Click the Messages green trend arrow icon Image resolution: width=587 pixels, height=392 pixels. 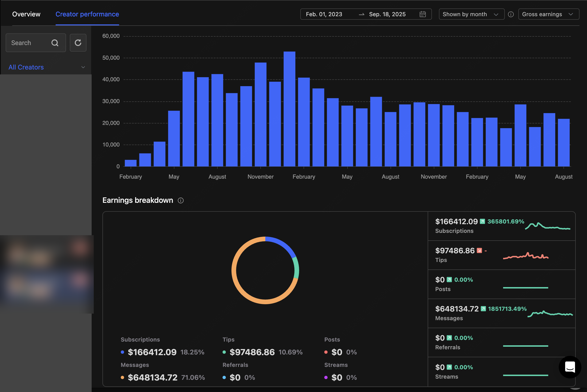click(483, 309)
